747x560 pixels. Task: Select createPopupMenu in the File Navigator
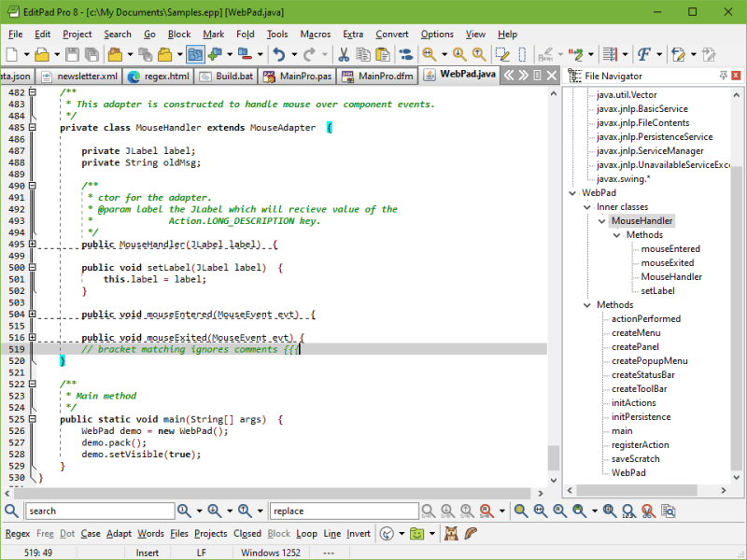click(x=649, y=361)
